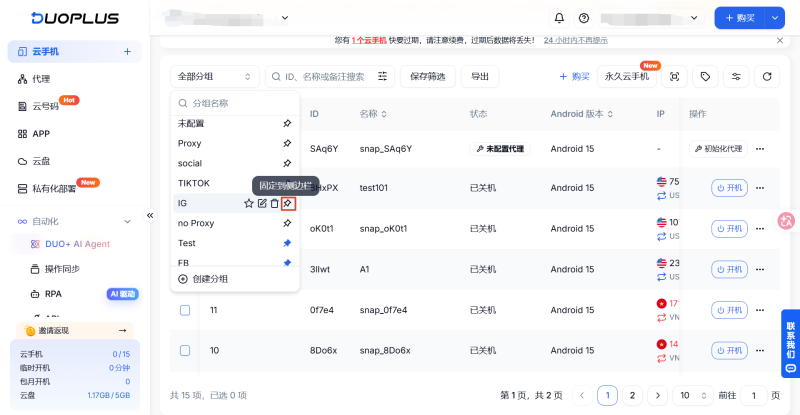Open more actions for snap_0f7e4 row
Screen dimensions: 800x415
(760, 310)
